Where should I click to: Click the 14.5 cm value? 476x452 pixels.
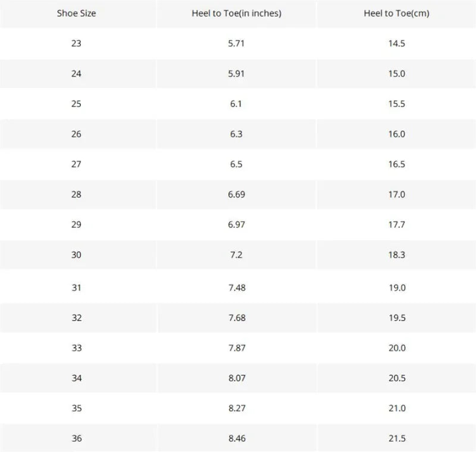396,43
